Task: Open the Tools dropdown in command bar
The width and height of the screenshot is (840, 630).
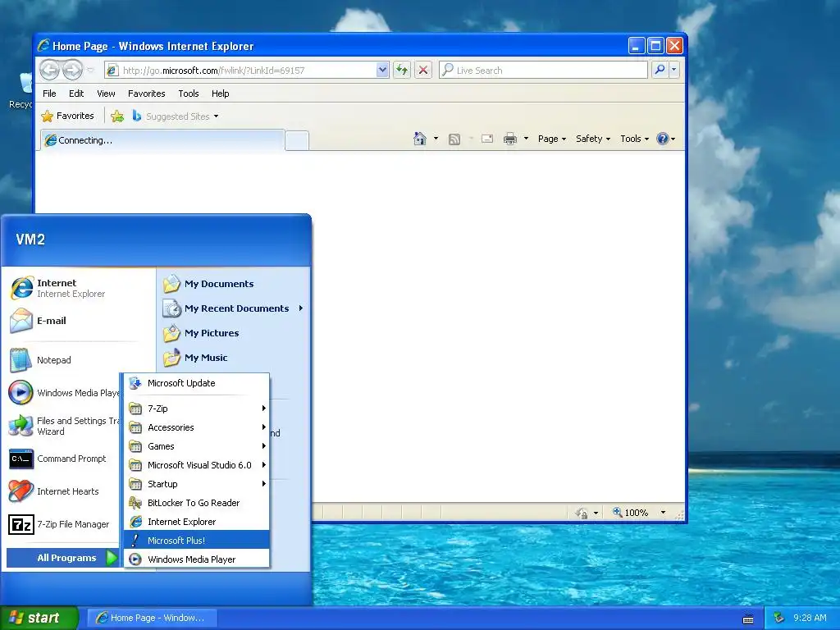Action: (x=634, y=139)
